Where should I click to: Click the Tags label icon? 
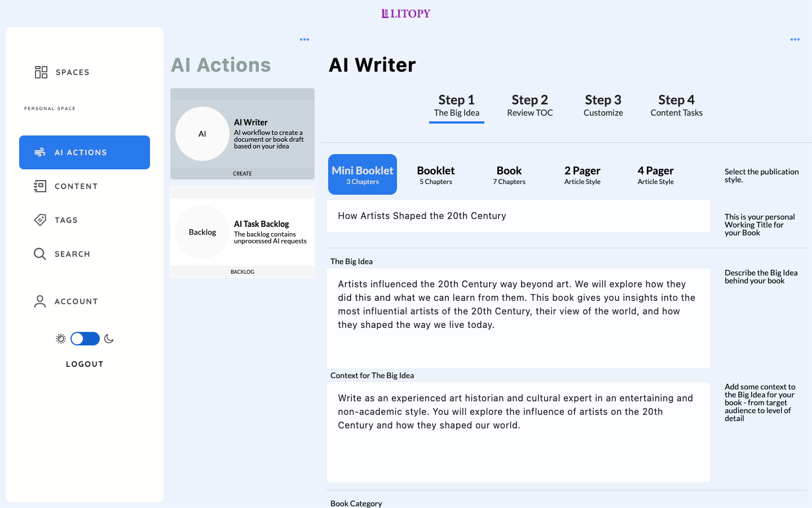click(40, 220)
